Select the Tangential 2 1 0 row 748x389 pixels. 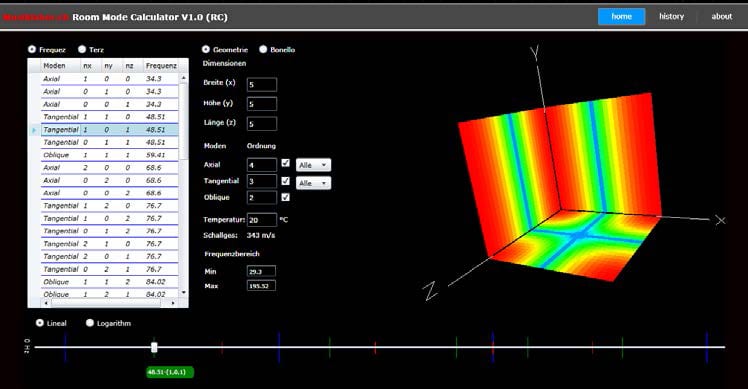coord(110,244)
